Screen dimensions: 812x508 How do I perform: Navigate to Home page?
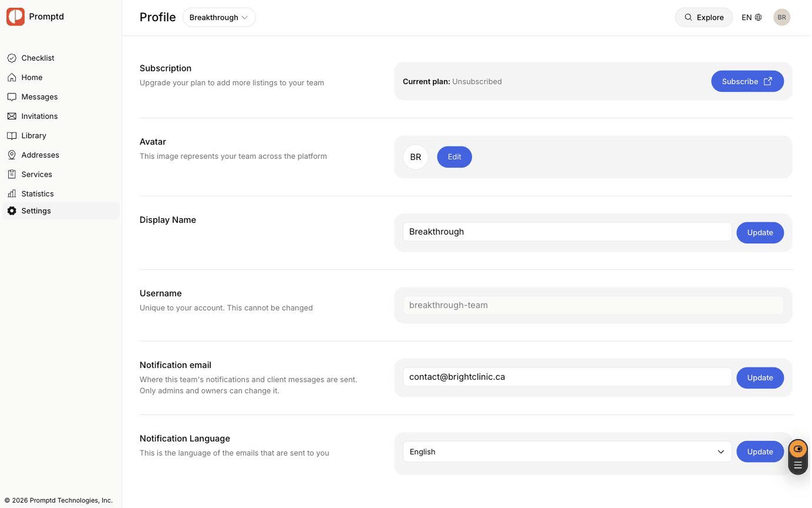[61, 77]
